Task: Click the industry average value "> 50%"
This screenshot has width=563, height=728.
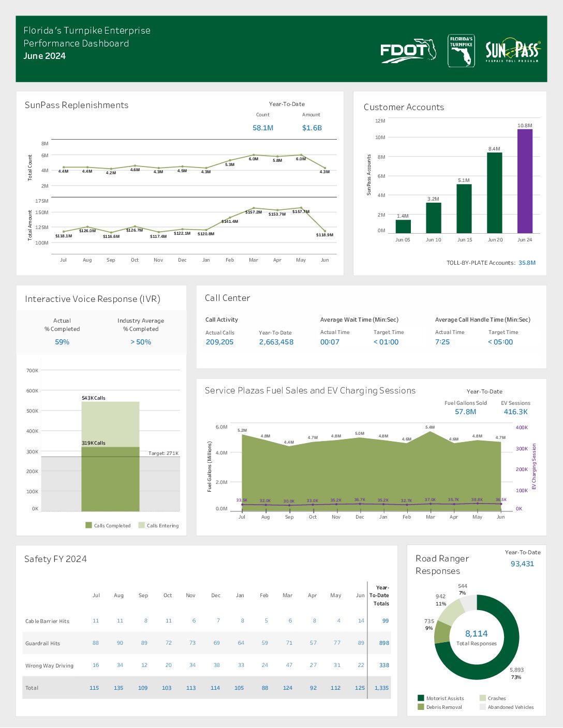Action: [x=141, y=342]
